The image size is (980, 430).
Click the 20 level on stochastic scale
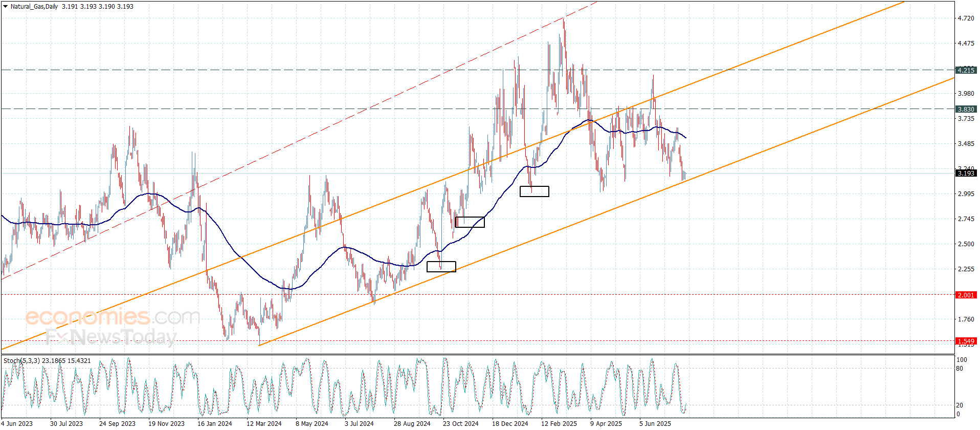(x=959, y=405)
